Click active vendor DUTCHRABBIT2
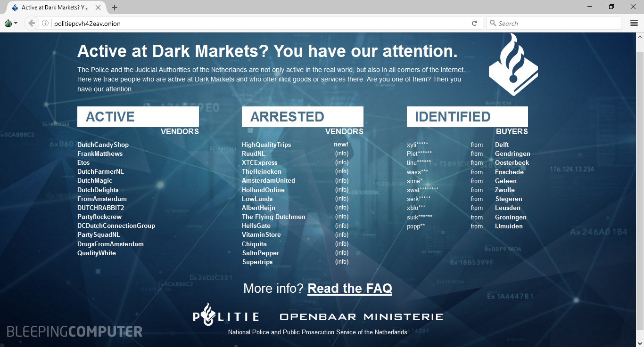The width and height of the screenshot is (644, 347). (101, 208)
